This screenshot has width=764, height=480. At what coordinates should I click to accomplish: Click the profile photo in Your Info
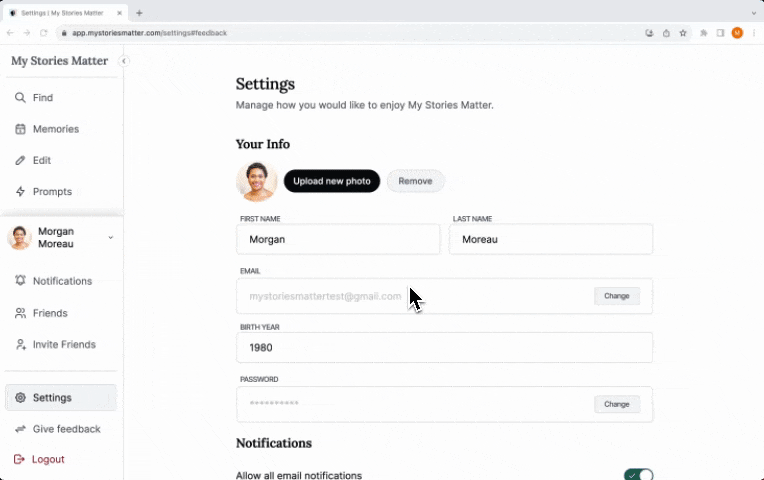(257, 181)
